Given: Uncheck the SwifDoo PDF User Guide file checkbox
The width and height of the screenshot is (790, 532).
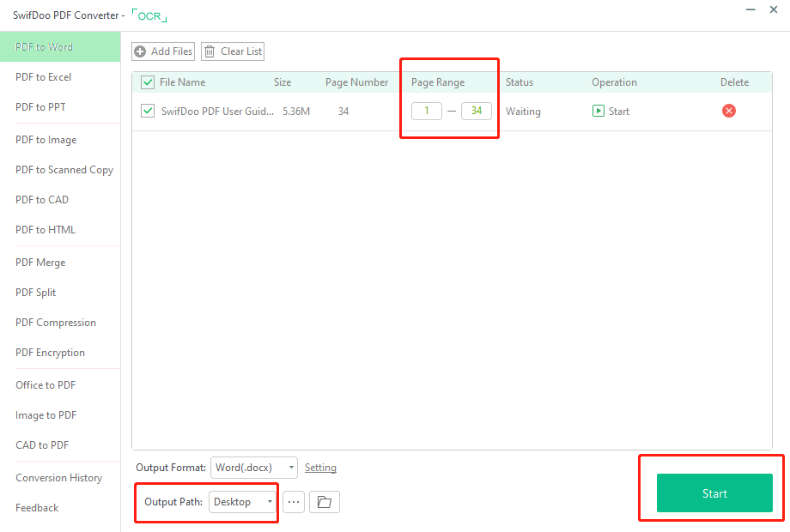Looking at the screenshot, I should (148, 111).
